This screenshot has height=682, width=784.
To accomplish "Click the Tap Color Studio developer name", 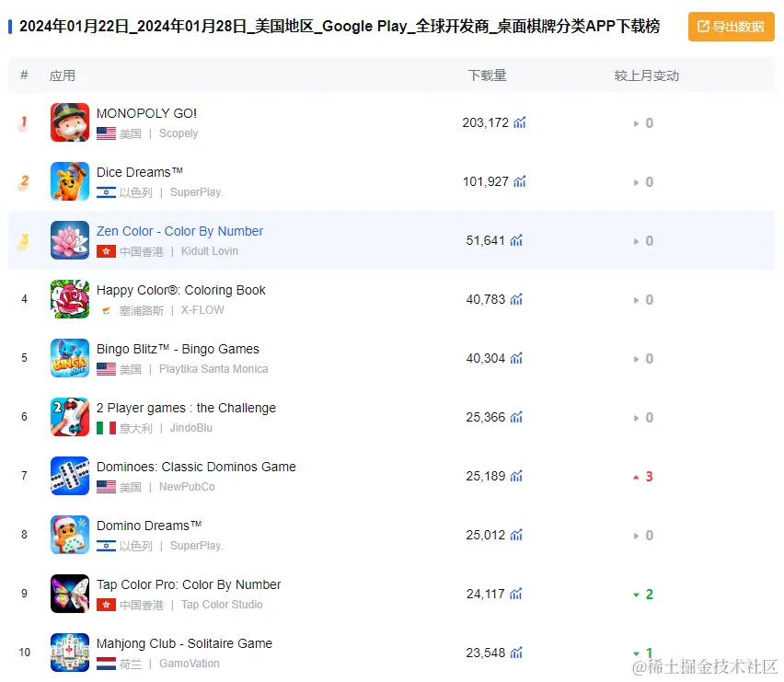I will click(x=222, y=605).
